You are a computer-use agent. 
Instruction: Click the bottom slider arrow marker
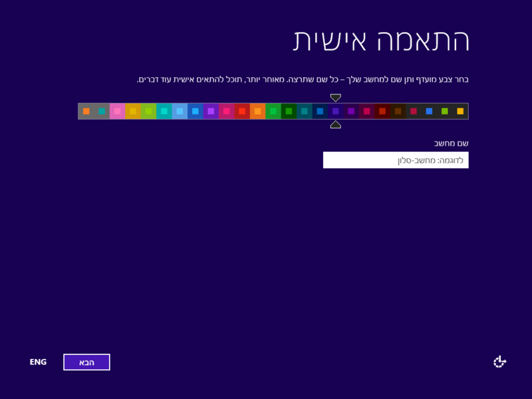(x=336, y=124)
